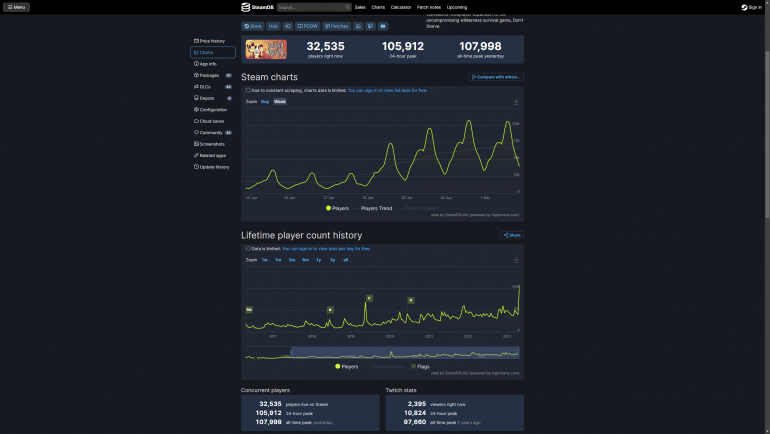Open the Menu button in top bar
Screen dimensions: 770x434
(16, 7)
